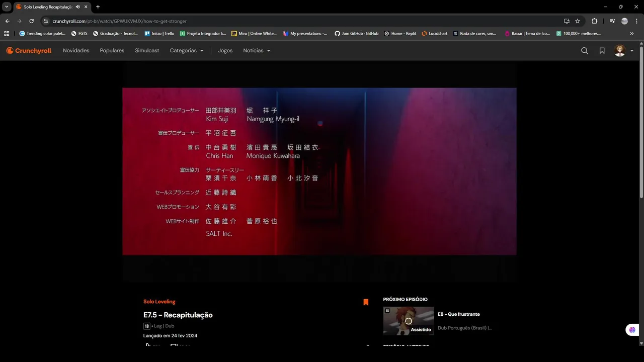Screen dimensions: 644x362
Task: Open the user profile avatar menu
Action: pyautogui.click(x=624, y=51)
